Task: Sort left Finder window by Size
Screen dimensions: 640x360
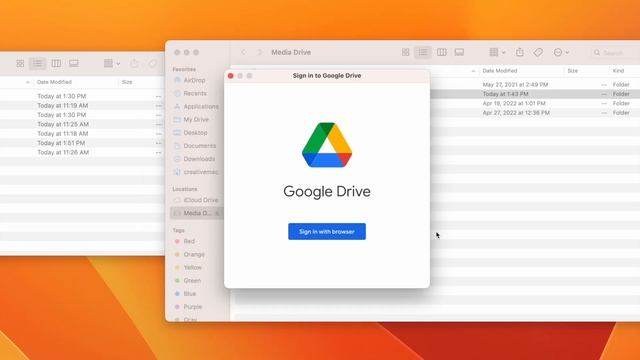Action: [x=127, y=82]
